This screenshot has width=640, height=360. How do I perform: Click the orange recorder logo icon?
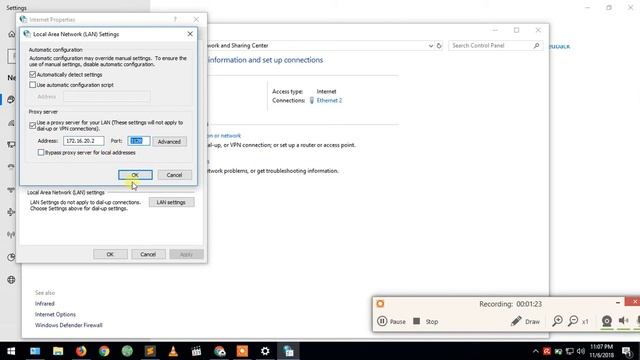380,304
